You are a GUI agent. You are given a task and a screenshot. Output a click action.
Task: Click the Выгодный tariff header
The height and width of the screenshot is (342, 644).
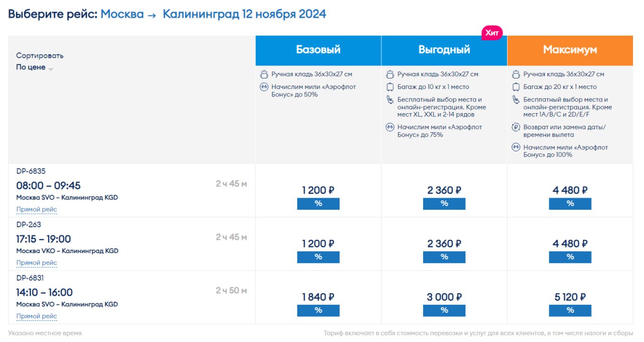pyautogui.click(x=444, y=50)
